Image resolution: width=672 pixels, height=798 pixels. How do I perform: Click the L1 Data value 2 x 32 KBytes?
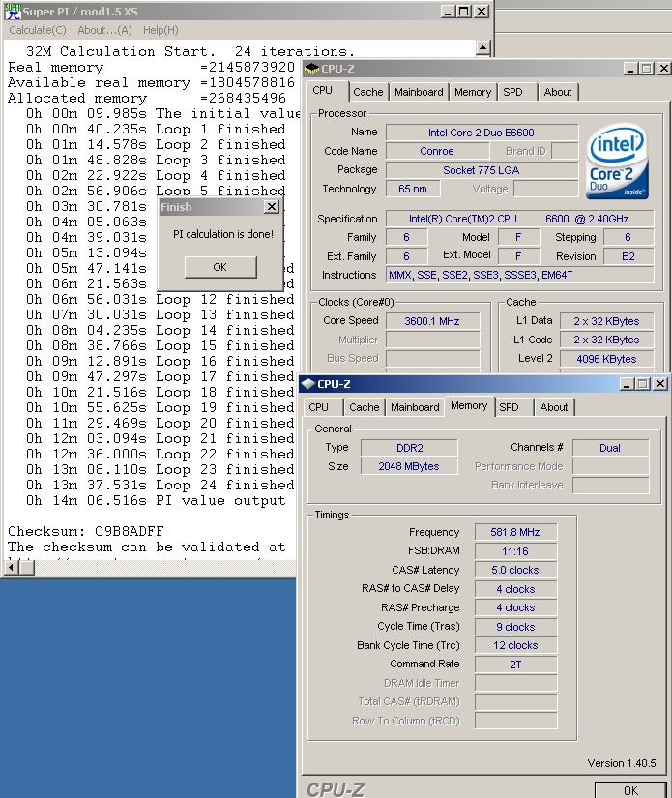606,321
